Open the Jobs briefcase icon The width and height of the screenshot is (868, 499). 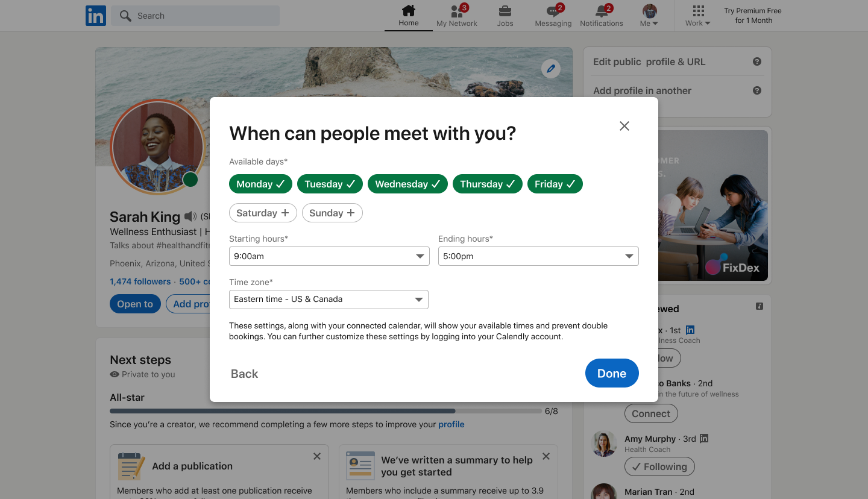pyautogui.click(x=505, y=11)
